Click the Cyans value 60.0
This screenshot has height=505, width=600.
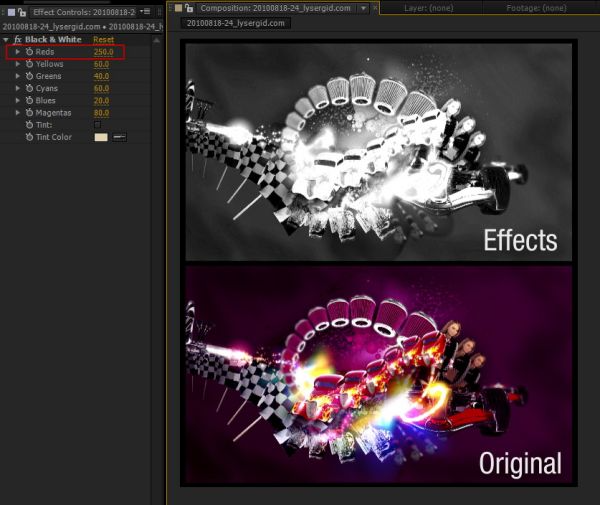coord(101,88)
